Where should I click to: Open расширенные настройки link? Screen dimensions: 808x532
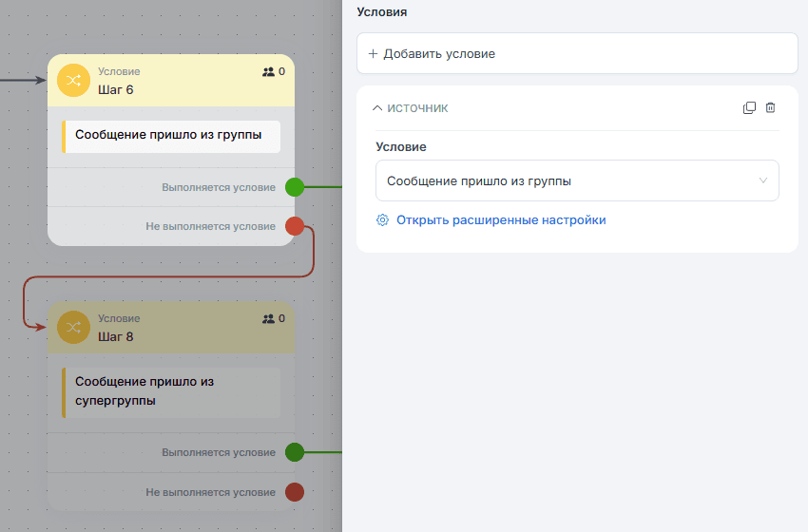pyautogui.click(x=501, y=219)
